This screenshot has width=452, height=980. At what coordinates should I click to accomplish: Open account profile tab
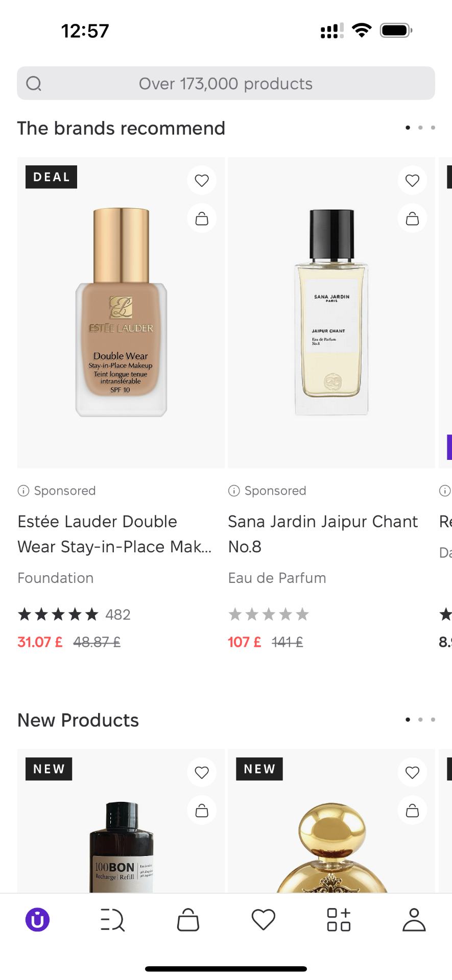pos(414,920)
